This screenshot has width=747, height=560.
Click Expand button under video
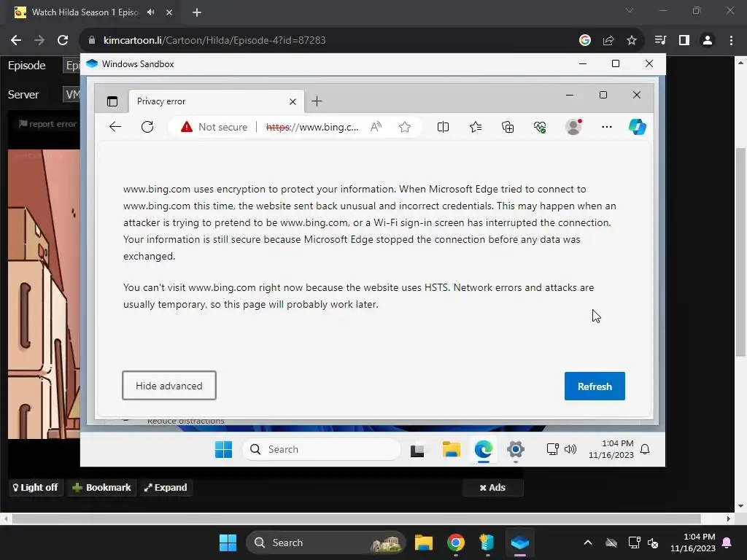click(166, 488)
